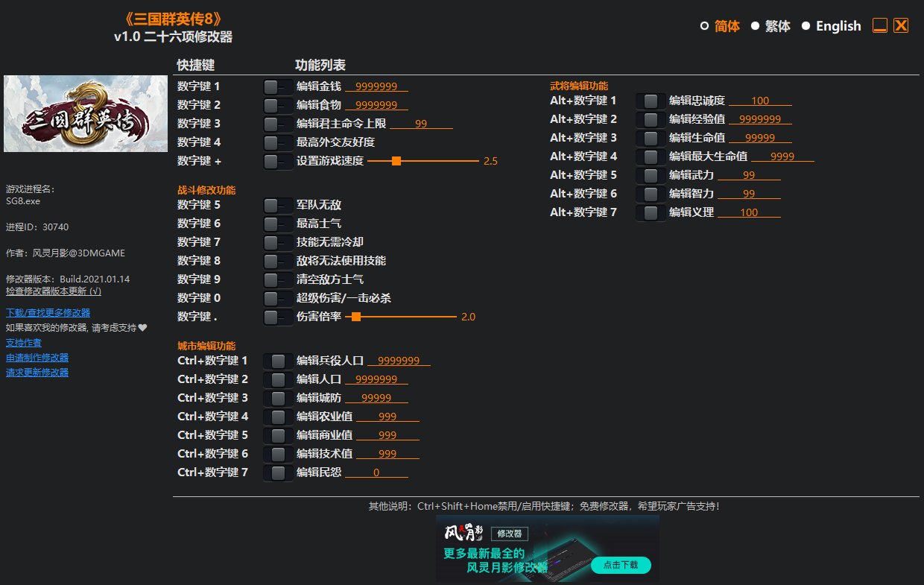Enable 技能无需冷却 skill cooldown cheat
The image size is (924, 585).
pos(277,241)
